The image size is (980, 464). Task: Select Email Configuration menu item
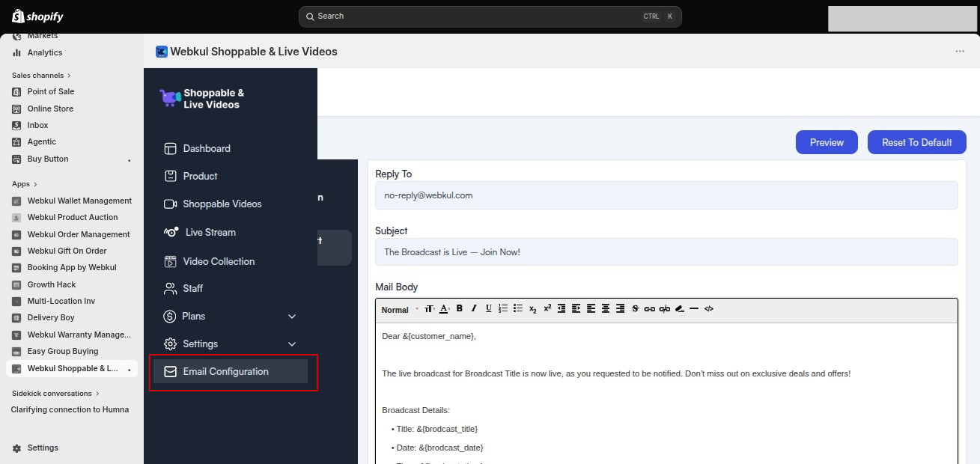coord(231,371)
